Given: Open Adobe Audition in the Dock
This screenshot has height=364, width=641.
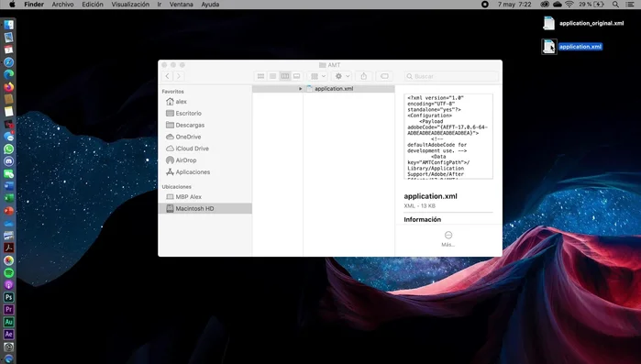Looking at the screenshot, I should click(x=8, y=322).
